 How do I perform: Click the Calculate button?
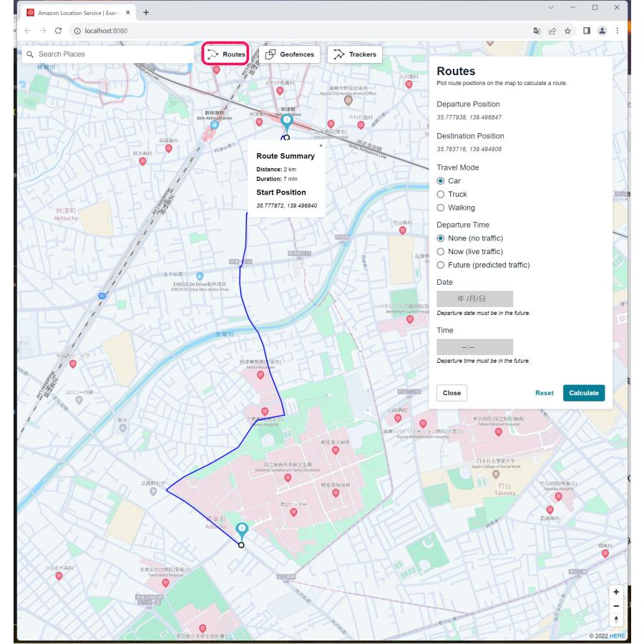pyautogui.click(x=583, y=393)
